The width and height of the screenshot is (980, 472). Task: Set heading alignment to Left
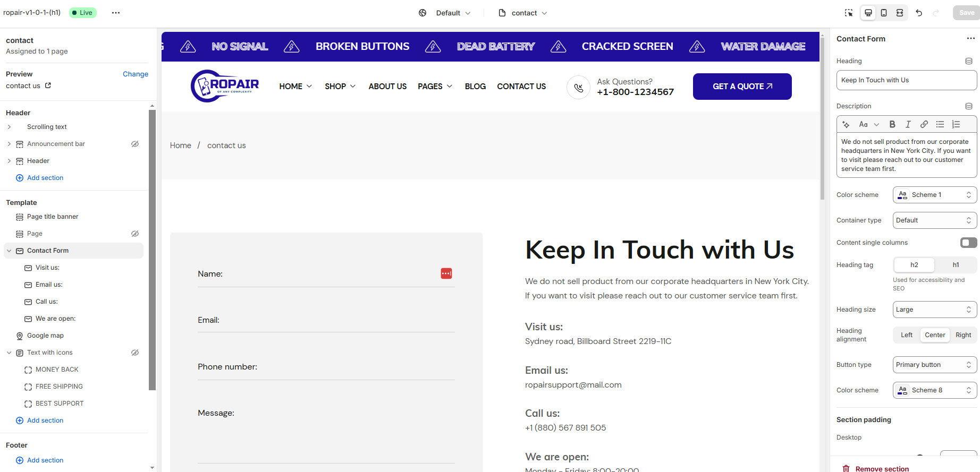(x=907, y=335)
